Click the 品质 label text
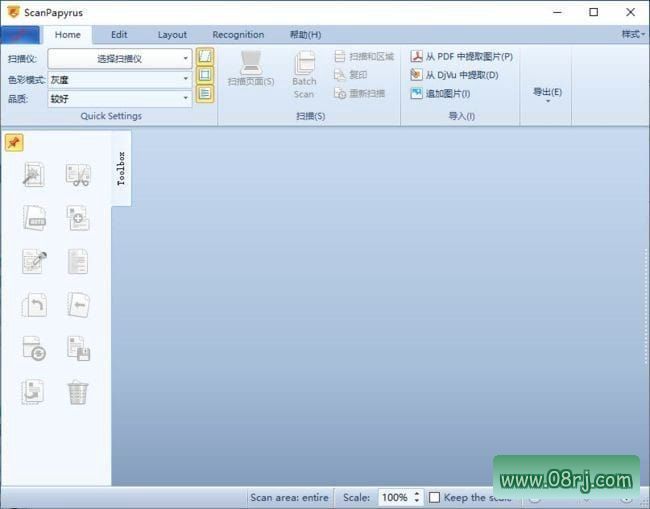The image size is (650, 509). tap(18, 99)
